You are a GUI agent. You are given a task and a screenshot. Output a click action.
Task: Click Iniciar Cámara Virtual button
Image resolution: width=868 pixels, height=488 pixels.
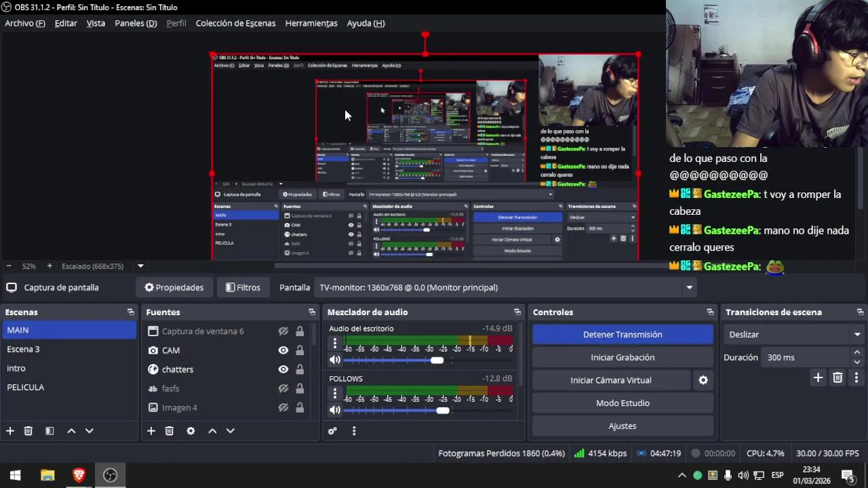[611, 380]
